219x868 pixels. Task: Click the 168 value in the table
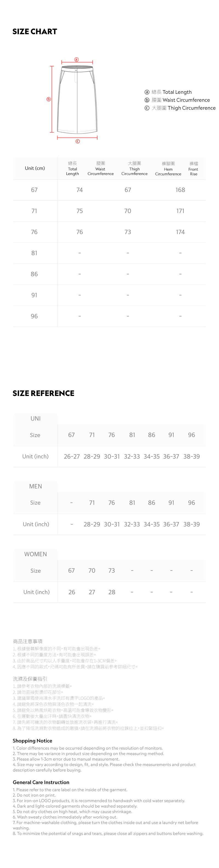[180, 190]
